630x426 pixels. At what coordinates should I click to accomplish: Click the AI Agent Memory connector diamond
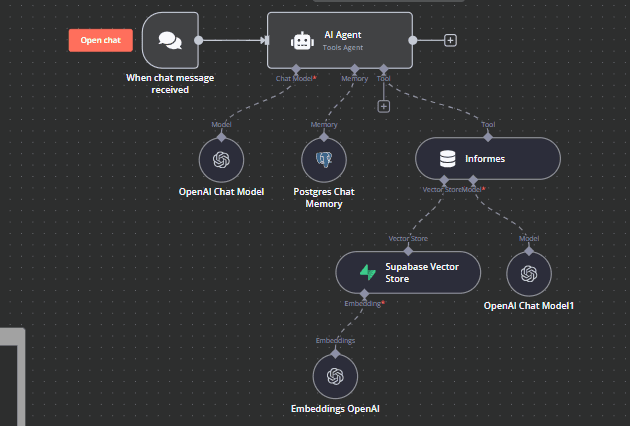click(354, 69)
